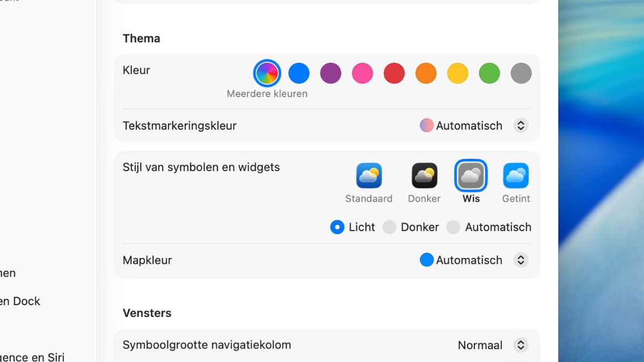Image resolution: width=644 pixels, height=362 pixels.
Task: Enable Donker appearance radio button
Action: [x=389, y=227]
